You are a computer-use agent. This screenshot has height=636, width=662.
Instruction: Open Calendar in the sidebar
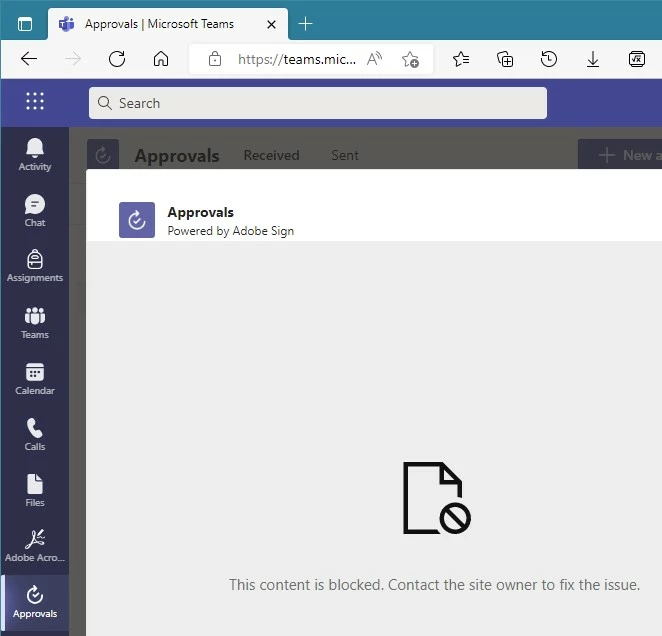coord(35,378)
